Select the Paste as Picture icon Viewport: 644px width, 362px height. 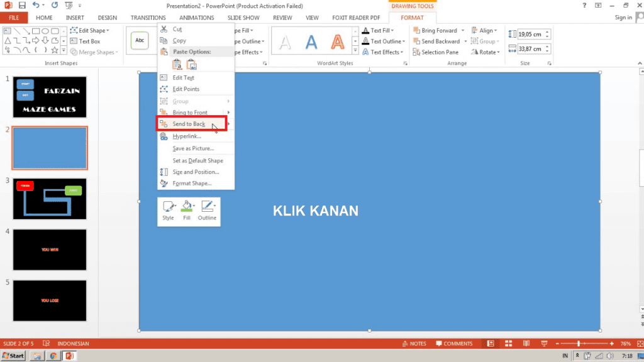[191, 65]
